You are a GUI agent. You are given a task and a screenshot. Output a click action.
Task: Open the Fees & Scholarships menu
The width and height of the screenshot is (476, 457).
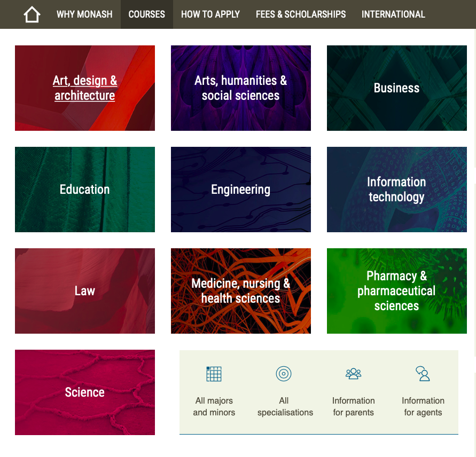tap(301, 14)
